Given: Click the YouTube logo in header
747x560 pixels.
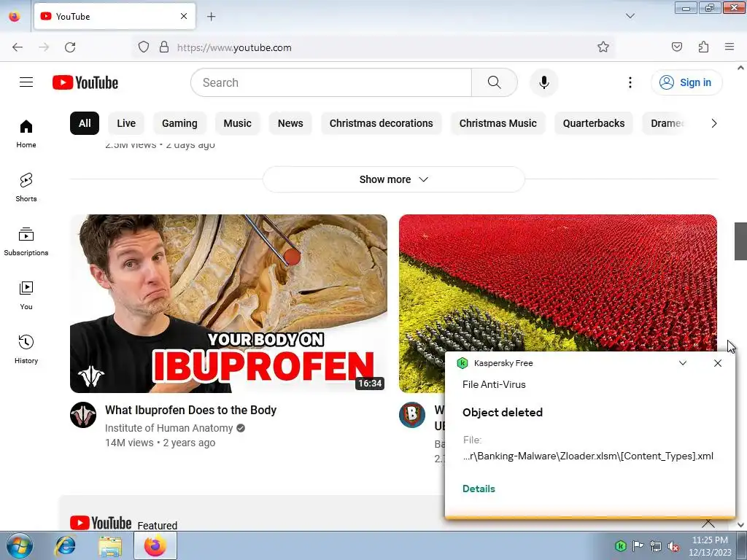Looking at the screenshot, I should (x=85, y=82).
